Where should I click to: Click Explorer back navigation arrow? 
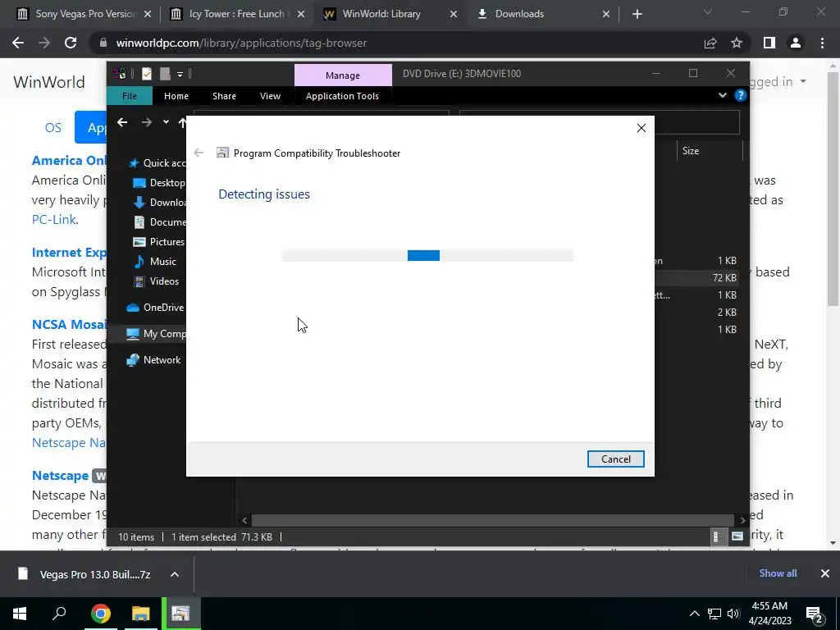click(x=123, y=123)
